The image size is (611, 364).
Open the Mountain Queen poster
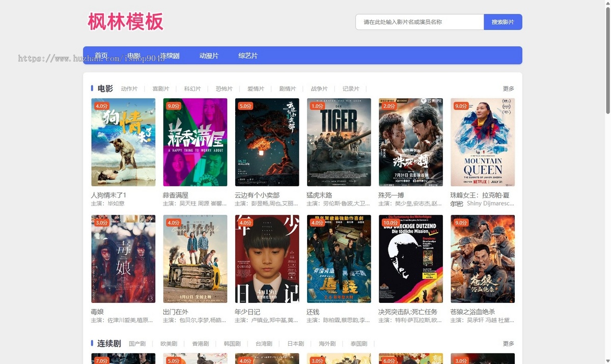[x=482, y=142]
